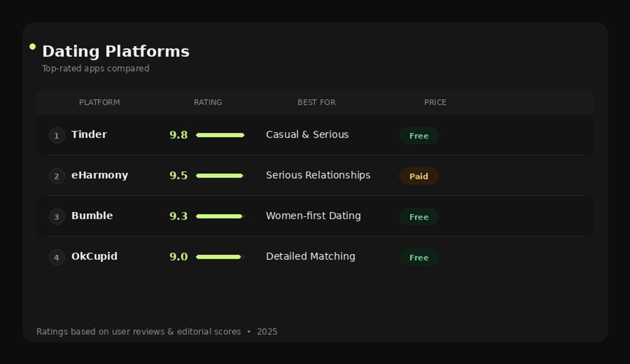This screenshot has width=630, height=364.
Task: Click the PLATFORM column header
Action: tap(99, 102)
